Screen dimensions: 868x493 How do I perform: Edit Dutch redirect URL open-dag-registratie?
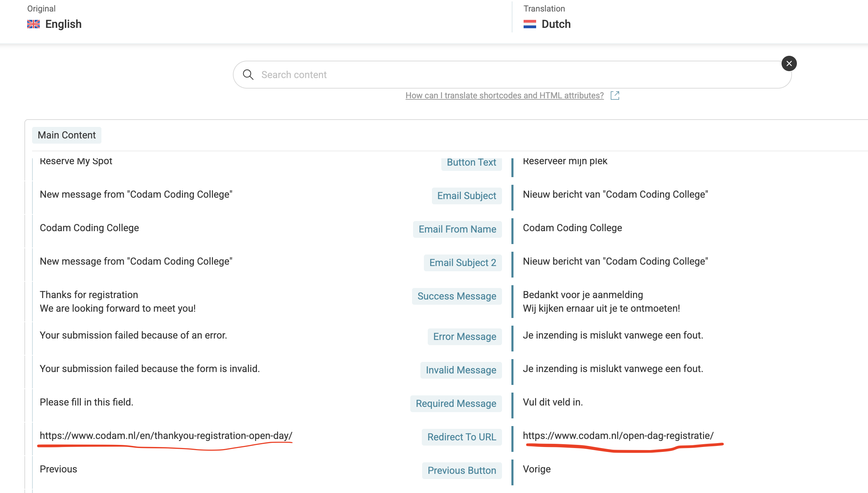click(x=618, y=436)
